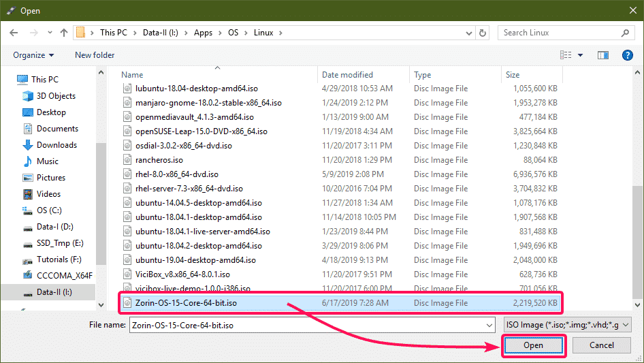Go to the Downloads folder
Image resolution: width=644 pixels, height=363 pixels.
pyautogui.click(x=57, y=145)
